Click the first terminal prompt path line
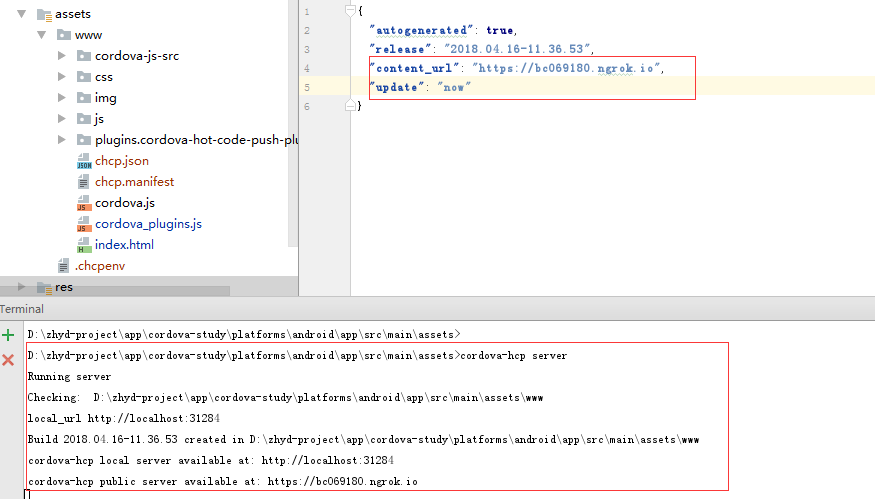Image resolution: width=875 pixels, height=499 pixels. (244, 334)
